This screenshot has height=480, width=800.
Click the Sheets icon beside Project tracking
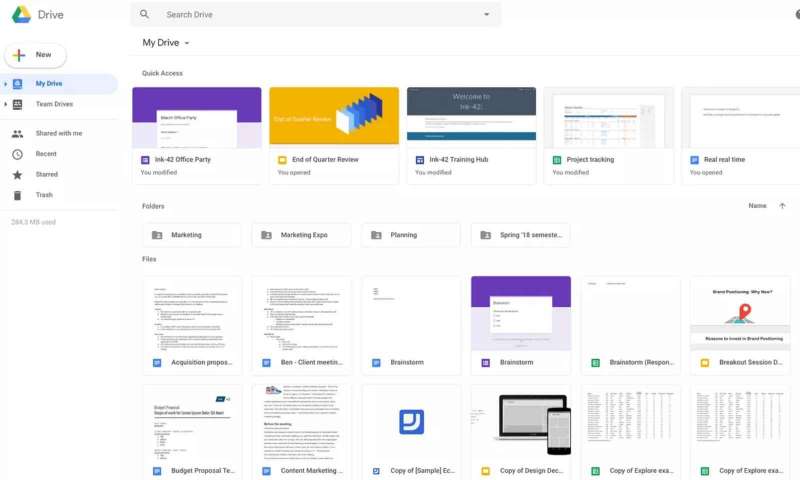click(x=557, y=160)
